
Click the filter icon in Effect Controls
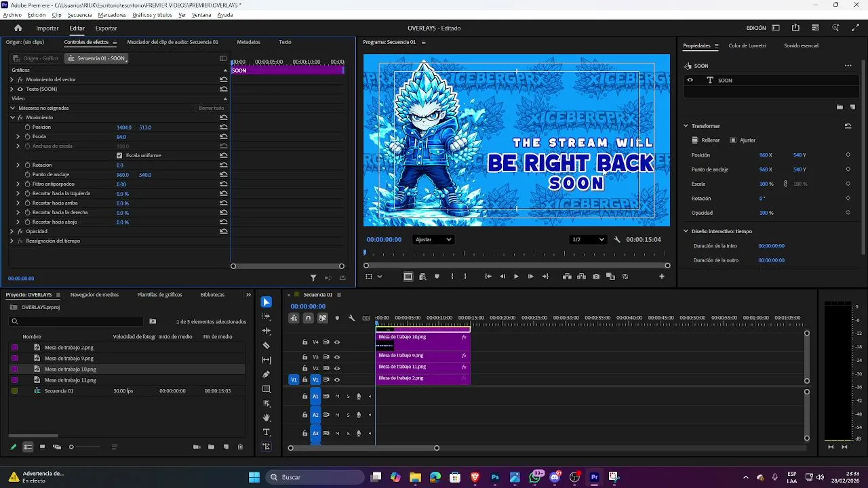coord(313,278)
